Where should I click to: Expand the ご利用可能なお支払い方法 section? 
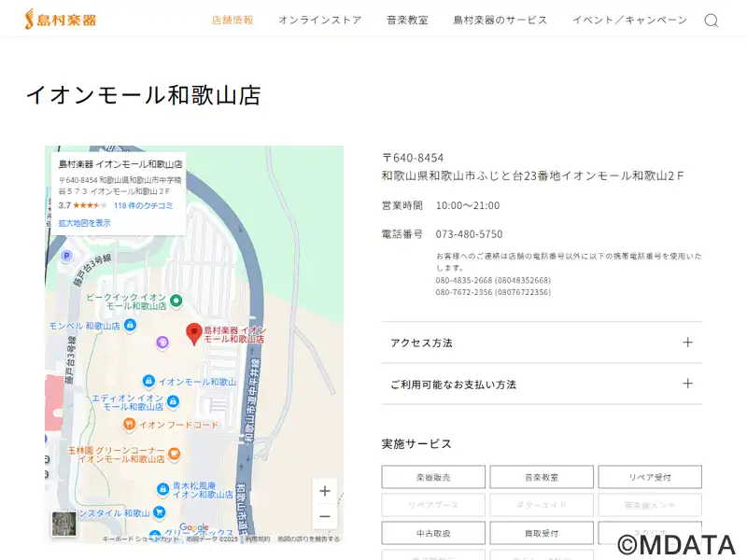542,384
